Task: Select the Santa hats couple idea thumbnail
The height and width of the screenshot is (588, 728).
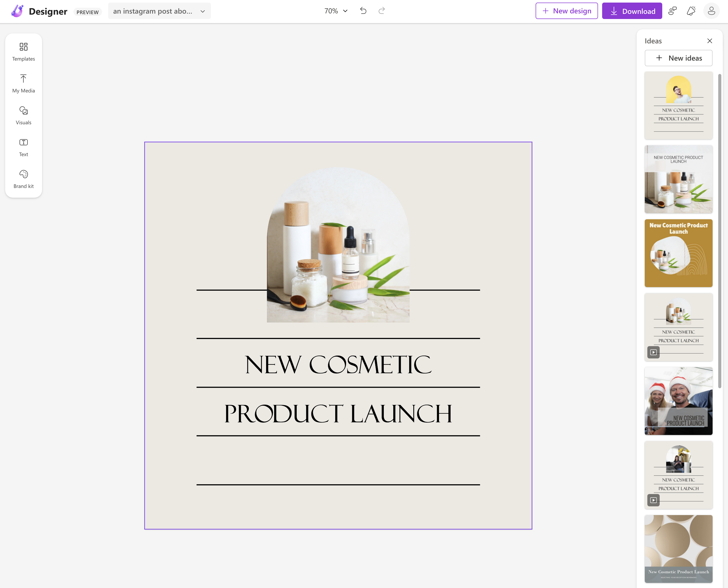Action: (678, 401)
